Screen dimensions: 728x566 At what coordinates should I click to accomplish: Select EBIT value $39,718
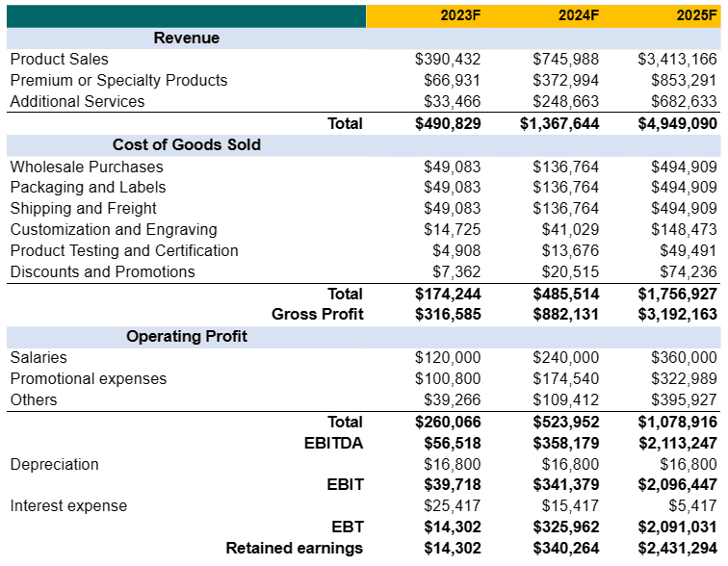click(x=452, y=485)
